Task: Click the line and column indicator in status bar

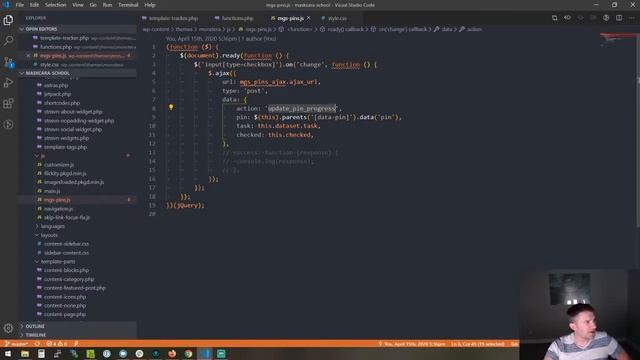Action: coord(478,344)
